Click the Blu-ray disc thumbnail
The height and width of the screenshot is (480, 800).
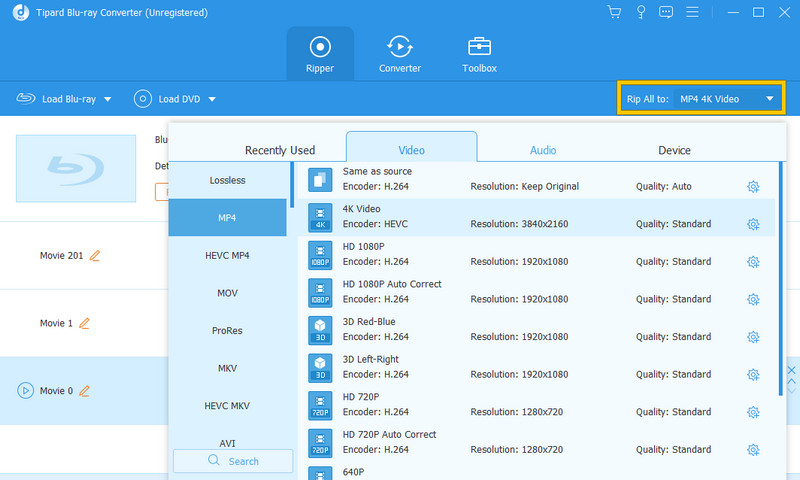[76, 168]
